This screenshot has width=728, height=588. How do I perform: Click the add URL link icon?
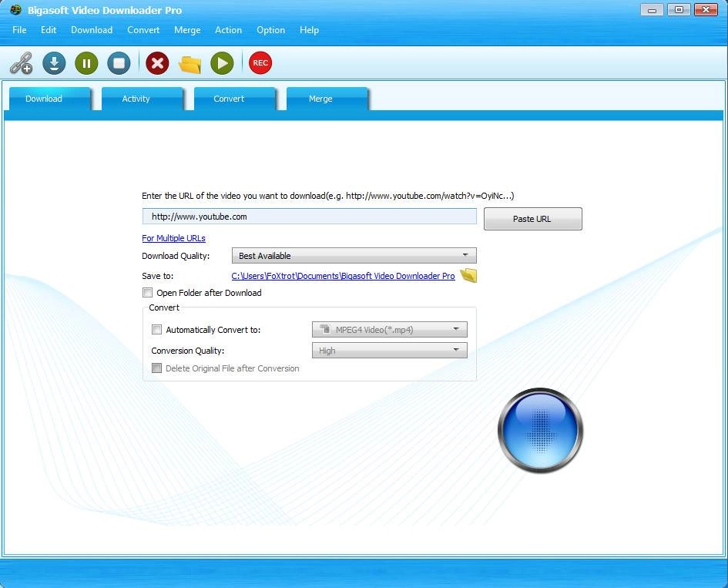tap(22, 63)
